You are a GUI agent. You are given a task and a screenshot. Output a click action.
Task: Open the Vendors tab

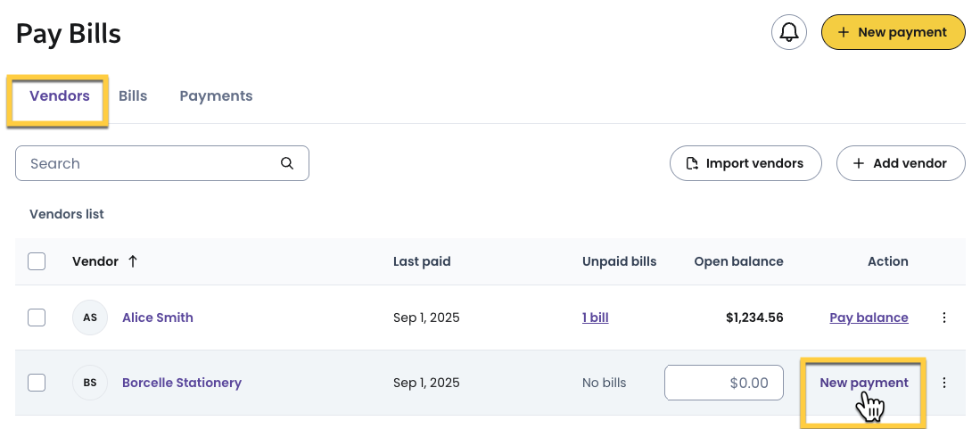point(60,95)
